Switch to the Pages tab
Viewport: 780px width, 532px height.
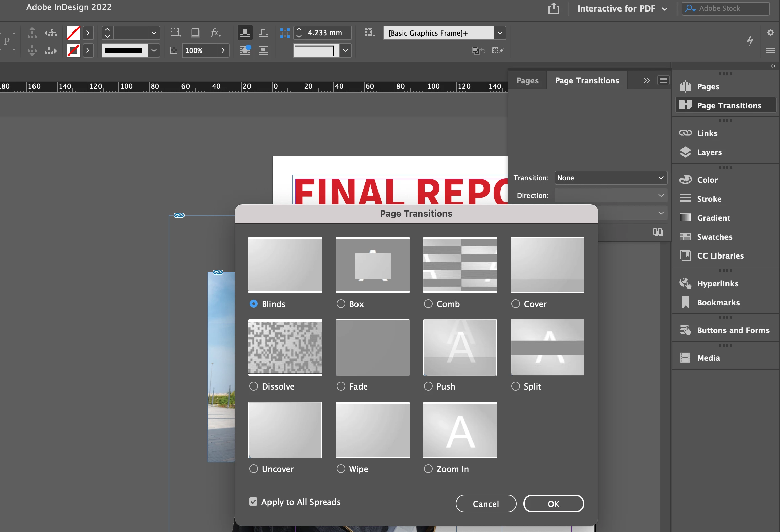[x=527, y=81]
